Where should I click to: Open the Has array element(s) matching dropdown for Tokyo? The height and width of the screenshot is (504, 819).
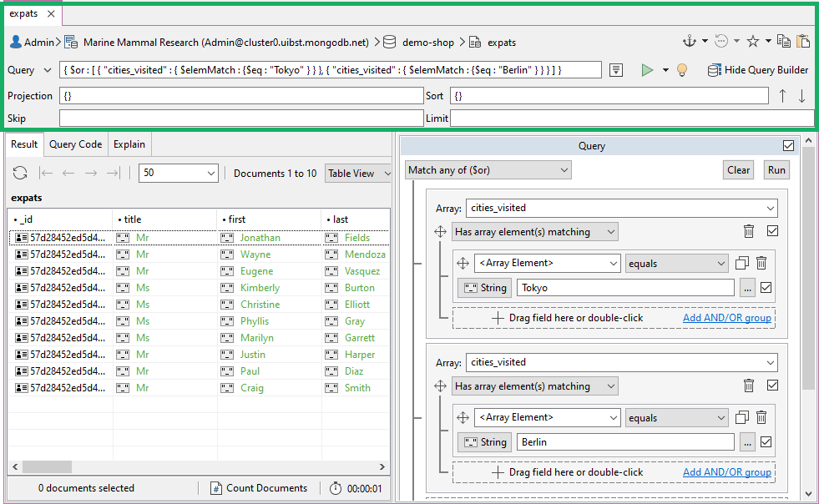point(535,232)
